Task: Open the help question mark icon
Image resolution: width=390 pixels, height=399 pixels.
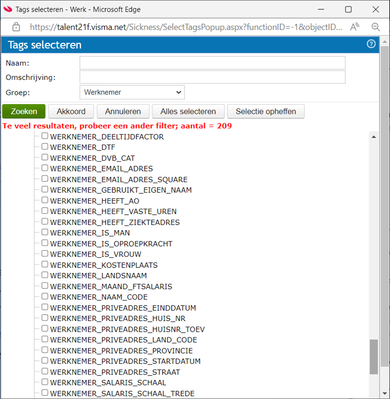Action: pyautogui.click(x=371, y=44)
